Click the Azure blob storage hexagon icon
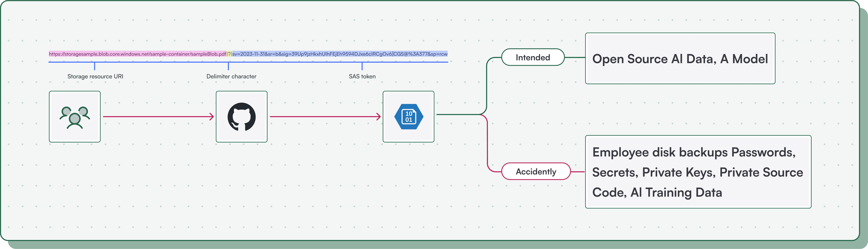The width and height of the screenshot is (868, 249). click(409, 117)
